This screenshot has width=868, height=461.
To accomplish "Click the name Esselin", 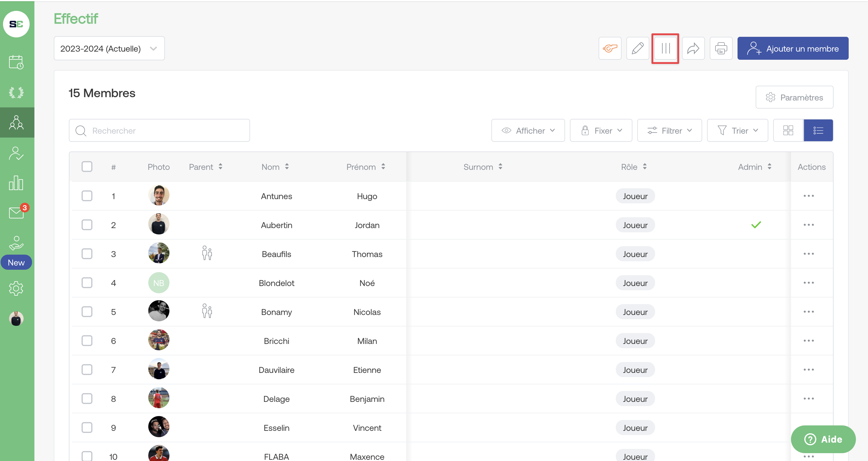I will pos(276,428).
